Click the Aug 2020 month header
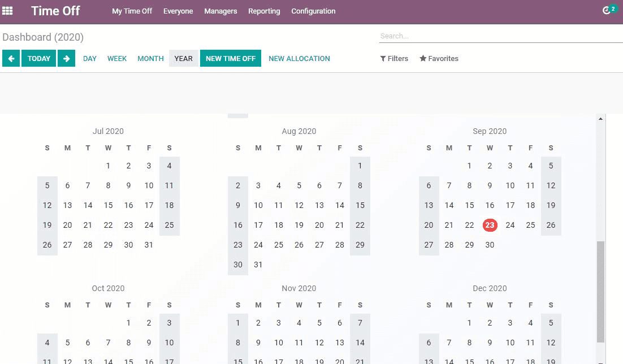The image size is (623, 364). (299, 131)
